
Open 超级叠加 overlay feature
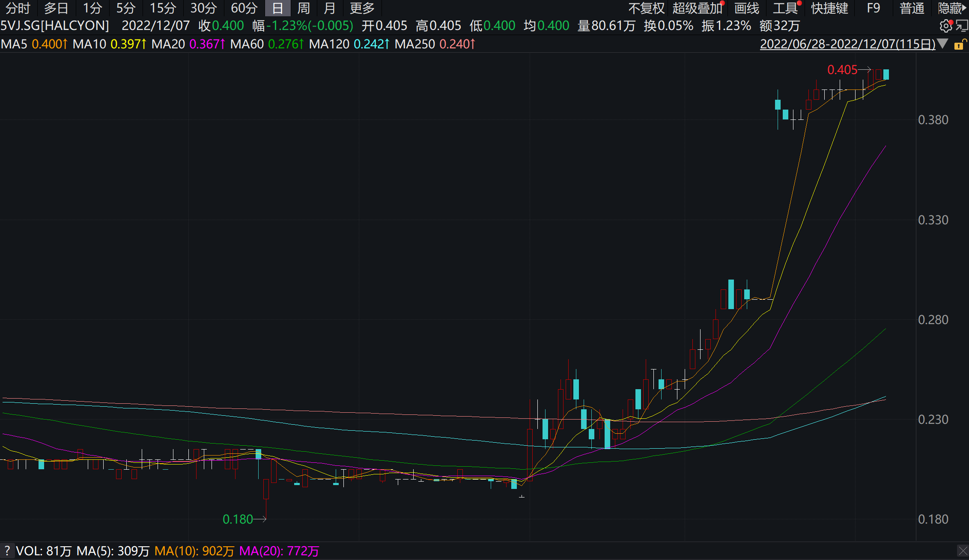point(698,8)
